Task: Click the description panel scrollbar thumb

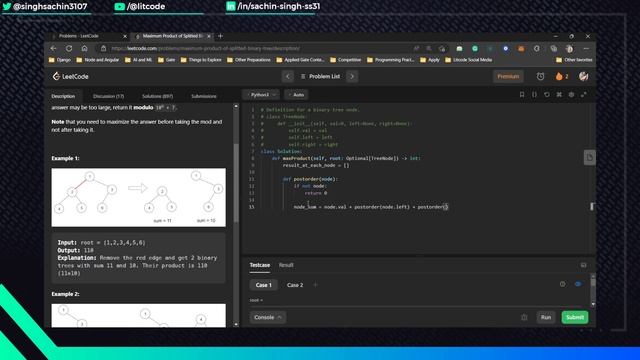Action: coord(236,183)
